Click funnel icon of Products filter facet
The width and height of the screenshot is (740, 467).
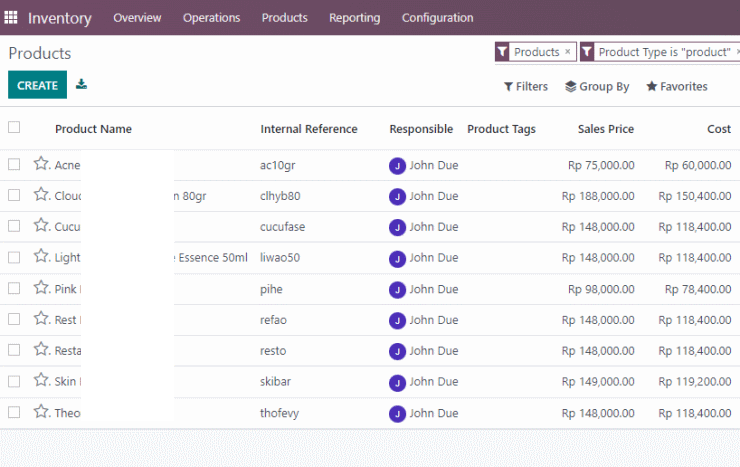pyautogui.click(x=502, y=51)
